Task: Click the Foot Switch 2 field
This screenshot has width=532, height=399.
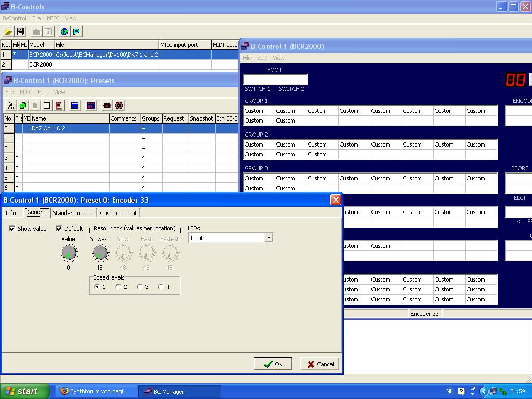Action: 291,79
